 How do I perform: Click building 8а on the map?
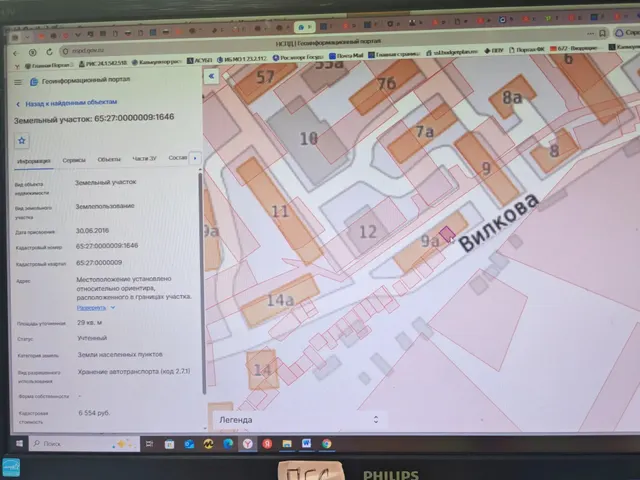pos(512,97)
